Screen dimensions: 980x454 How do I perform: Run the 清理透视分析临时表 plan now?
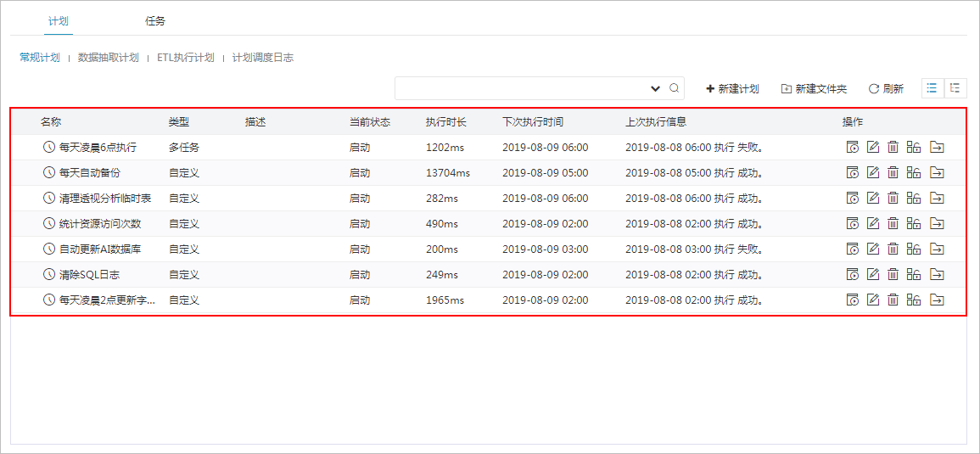(x=853, y=199)
